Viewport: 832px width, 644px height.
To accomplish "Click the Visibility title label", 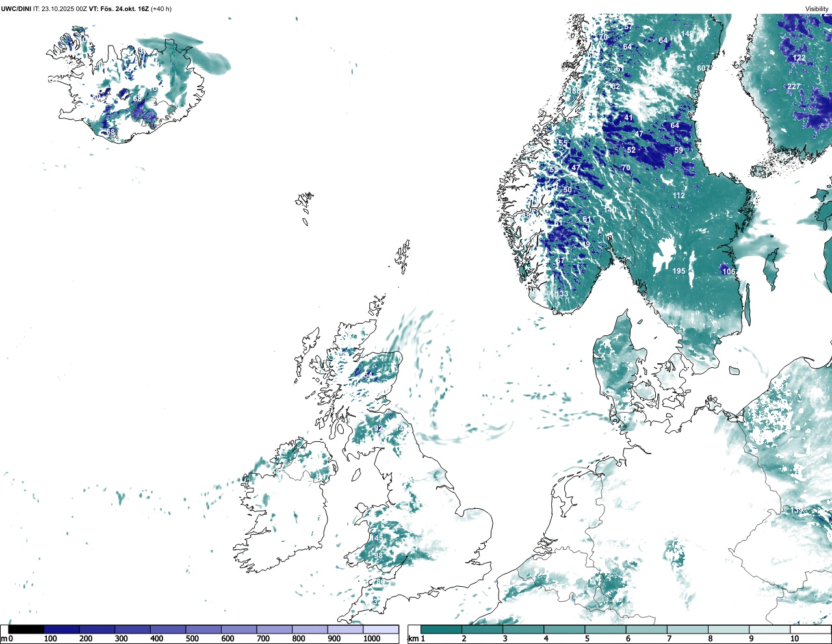I will [817, 9].
